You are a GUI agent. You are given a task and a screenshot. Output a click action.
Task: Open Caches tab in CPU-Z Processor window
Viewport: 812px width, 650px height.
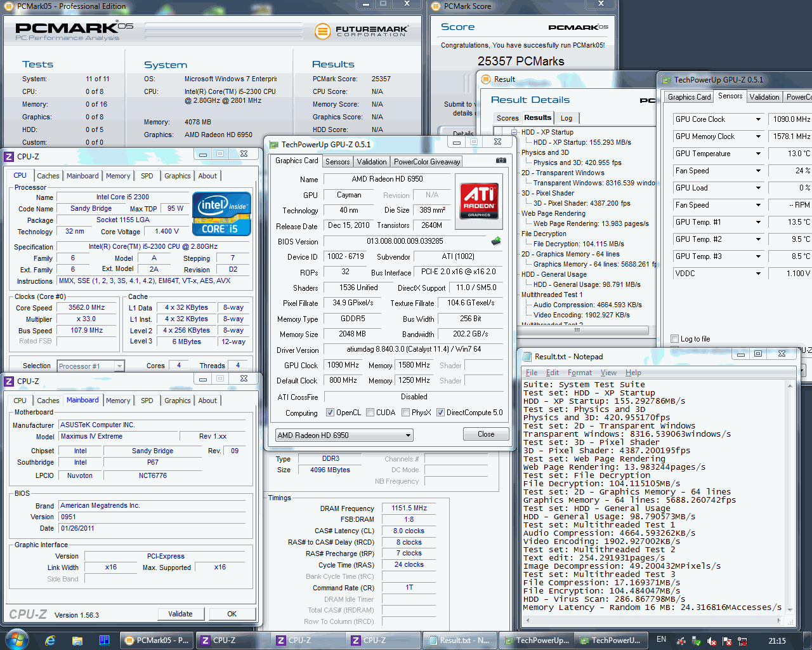[48, 176]
